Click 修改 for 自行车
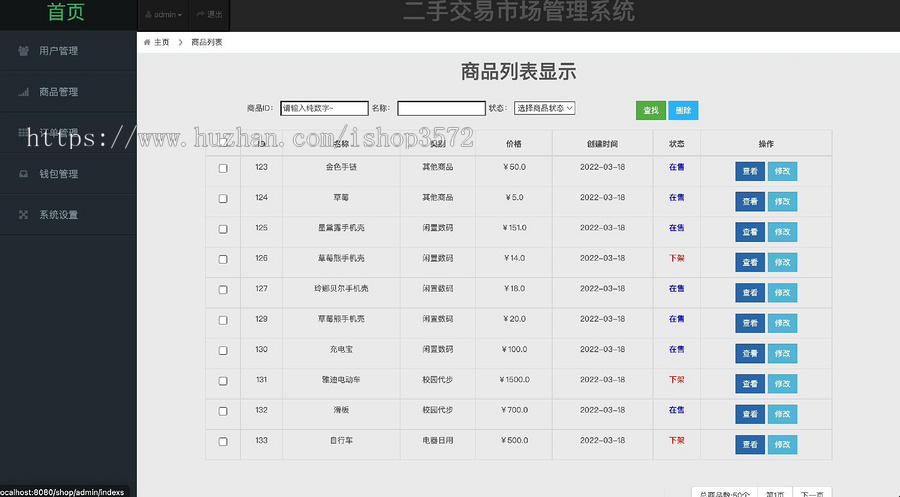This screenshot has width=900, height=497. pyautogui.click(x=782, y=445)
